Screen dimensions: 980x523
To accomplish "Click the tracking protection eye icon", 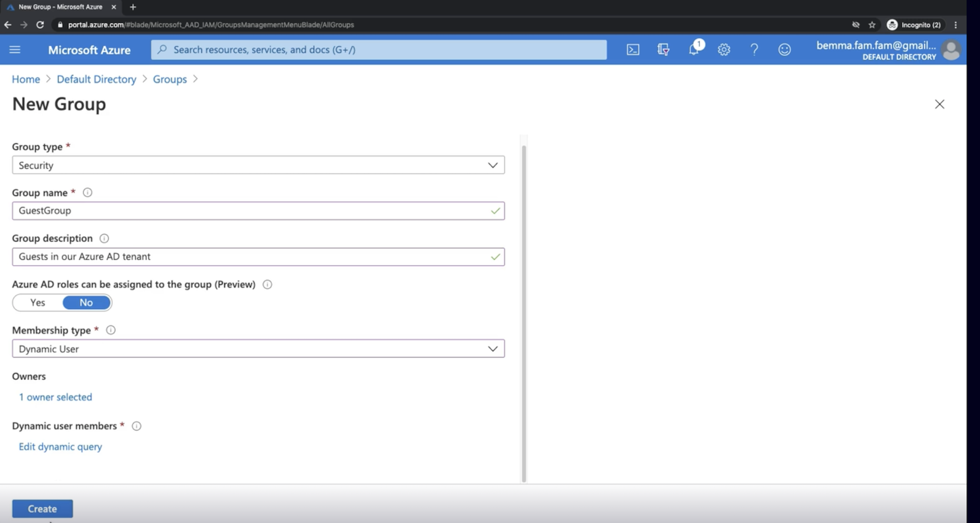I will point(856,24).
